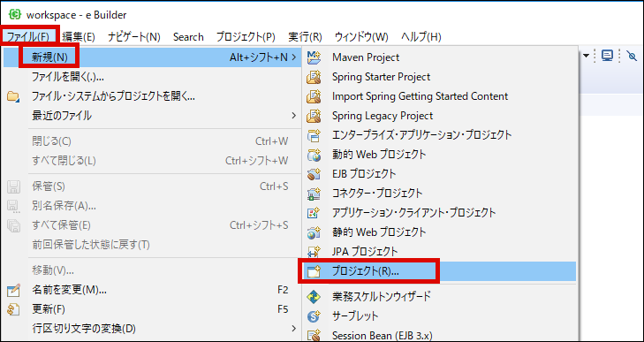Click the 動的 Web プロジェクト icon
Image resolution: width=644 pixels, height=342 pixels.
coord(314,155)
